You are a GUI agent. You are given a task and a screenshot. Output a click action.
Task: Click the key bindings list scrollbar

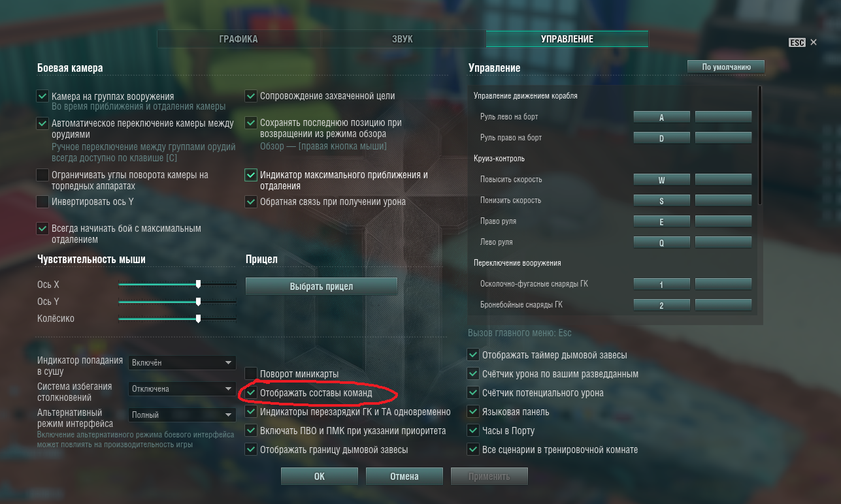pos(760,146)
